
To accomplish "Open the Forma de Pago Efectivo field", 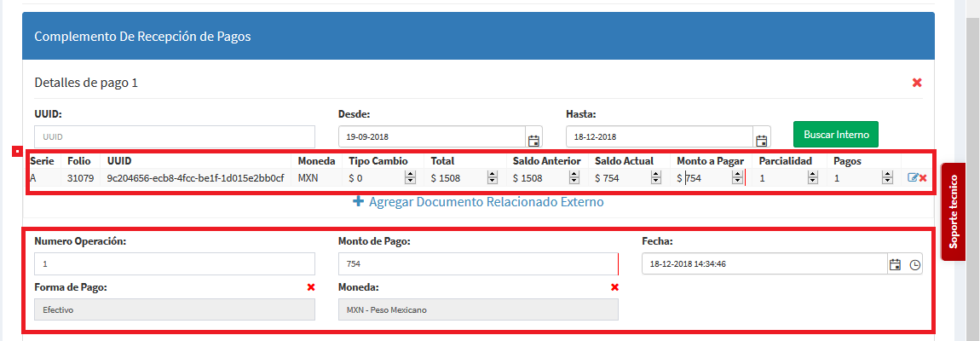I will click(x=174, y=309).
